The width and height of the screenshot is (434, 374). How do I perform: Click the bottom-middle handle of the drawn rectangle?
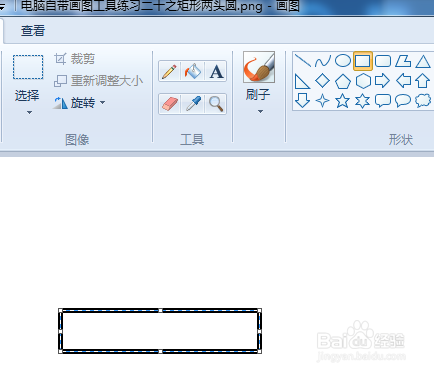click(x=160, y=351)
